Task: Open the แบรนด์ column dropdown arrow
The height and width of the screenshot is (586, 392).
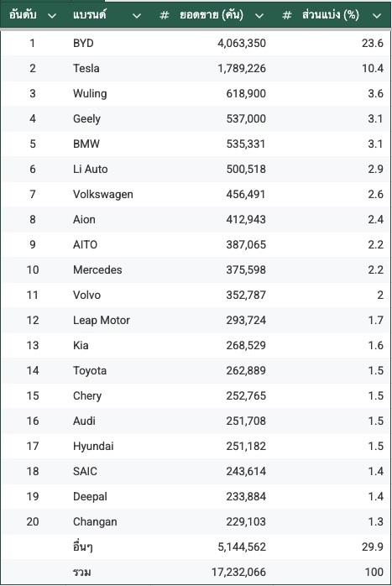Action: [137, 16]
